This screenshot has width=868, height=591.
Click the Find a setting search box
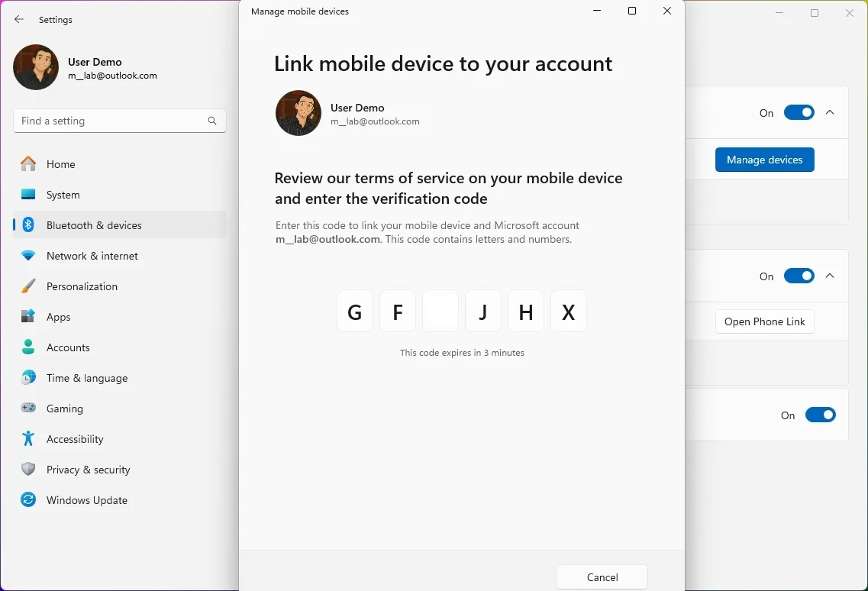coord(120,121)
